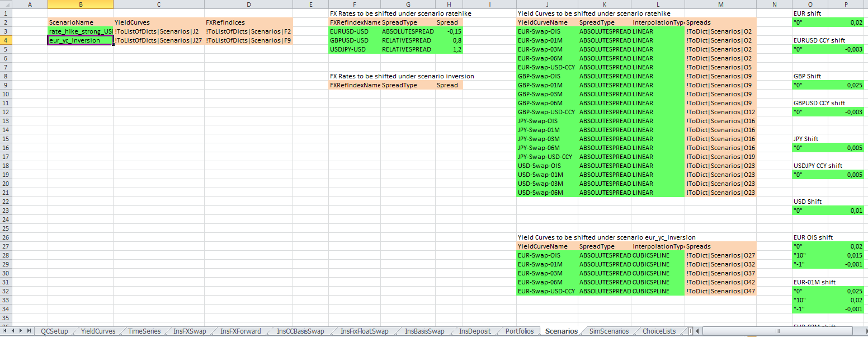
Task: Open the TimeSeries sheet tab
Action: click(144, 331)
